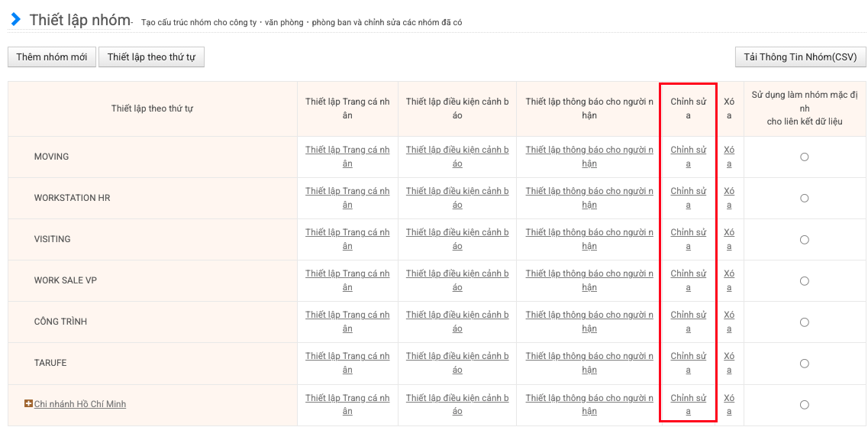This screenshot has width=868, height=440.
Task: Select WORK SALE VP default group radio
Action: coord(804,280)
